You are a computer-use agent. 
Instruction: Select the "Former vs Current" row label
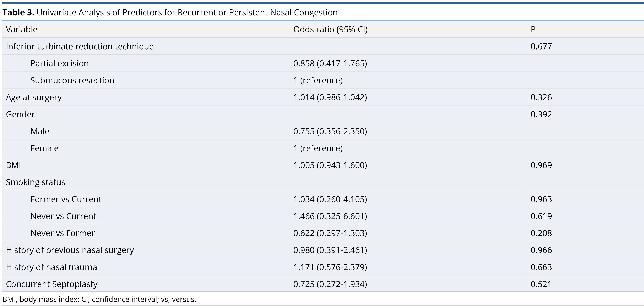pyautogui.click(x=66, y=199)
